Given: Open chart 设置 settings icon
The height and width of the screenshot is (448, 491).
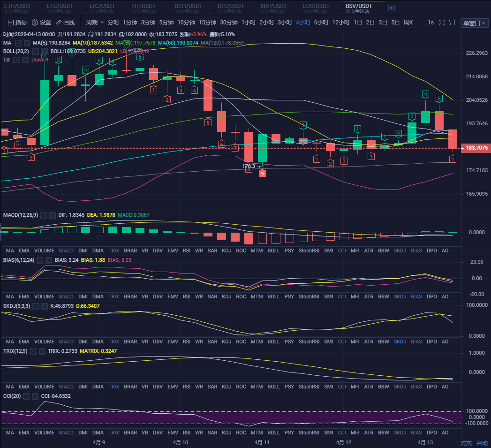Looking at the screenshot, I should point(35,22).
